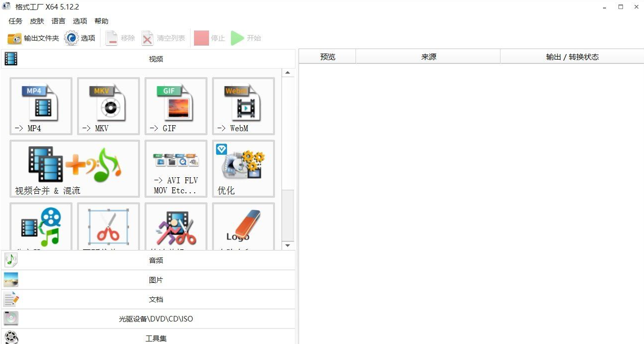The height and width of the screenshot is (344, 644).
Task: Select the MP4 conversion format
Action: tap(40, 106)
